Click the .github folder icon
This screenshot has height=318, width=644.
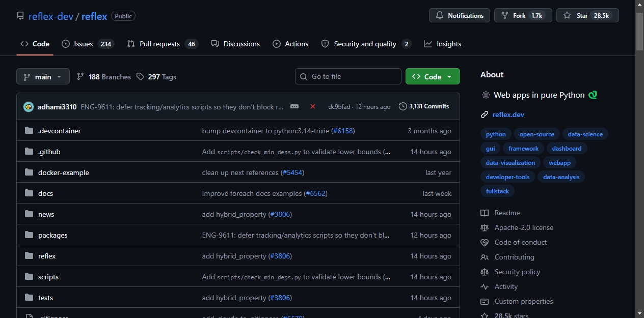tap(29, 152)
